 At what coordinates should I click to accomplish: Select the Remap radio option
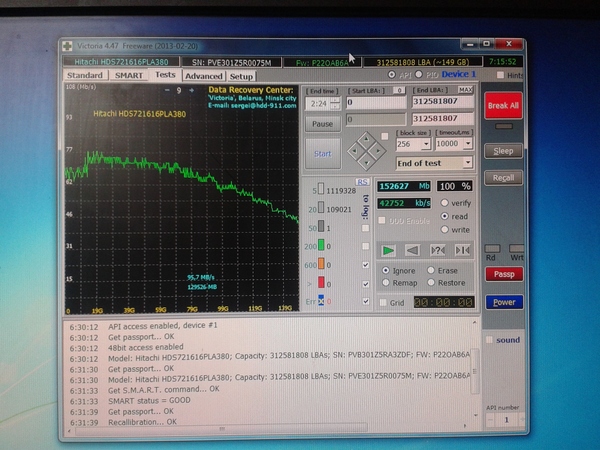pyautogui.click(x=386, y=282)
